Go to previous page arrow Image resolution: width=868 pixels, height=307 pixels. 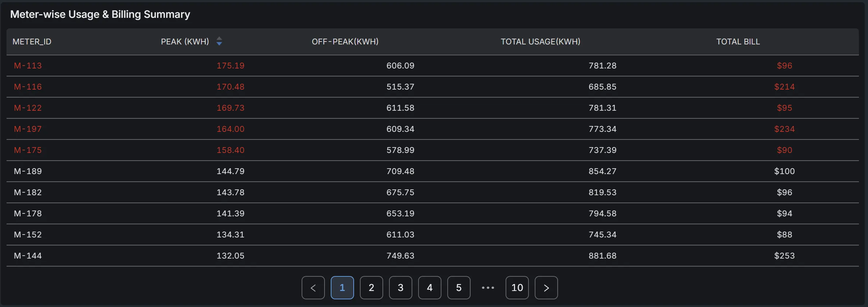tap(313, 288)
